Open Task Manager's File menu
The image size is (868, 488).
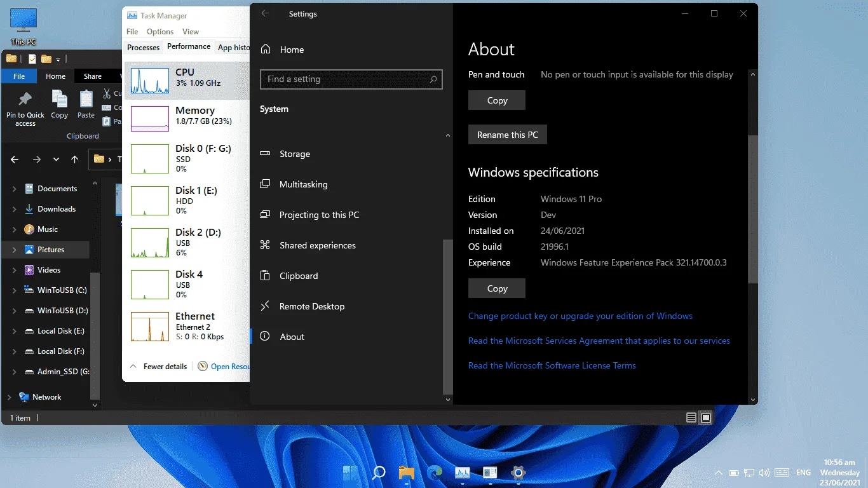(132, 32)
